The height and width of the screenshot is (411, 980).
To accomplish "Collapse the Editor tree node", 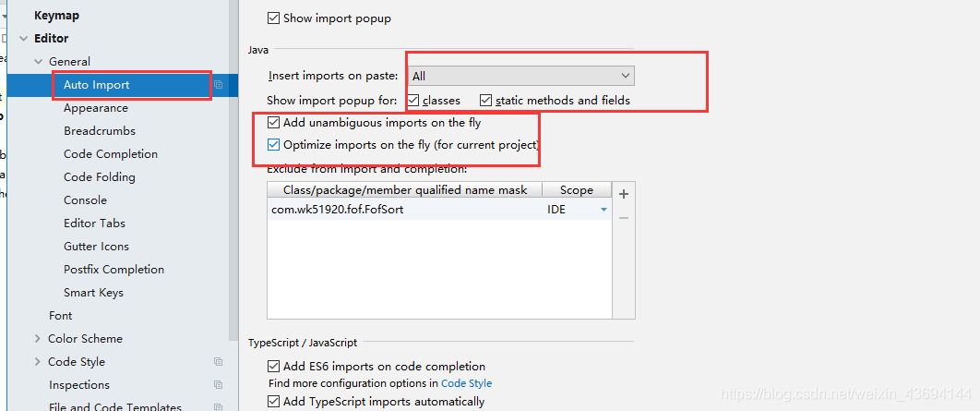I will point(24,38).
